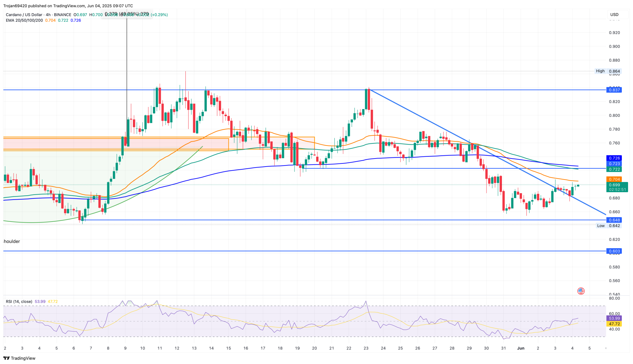633x364 pixels.
Task: Click the '23' label on the date axis
Action: pos(366,348)
